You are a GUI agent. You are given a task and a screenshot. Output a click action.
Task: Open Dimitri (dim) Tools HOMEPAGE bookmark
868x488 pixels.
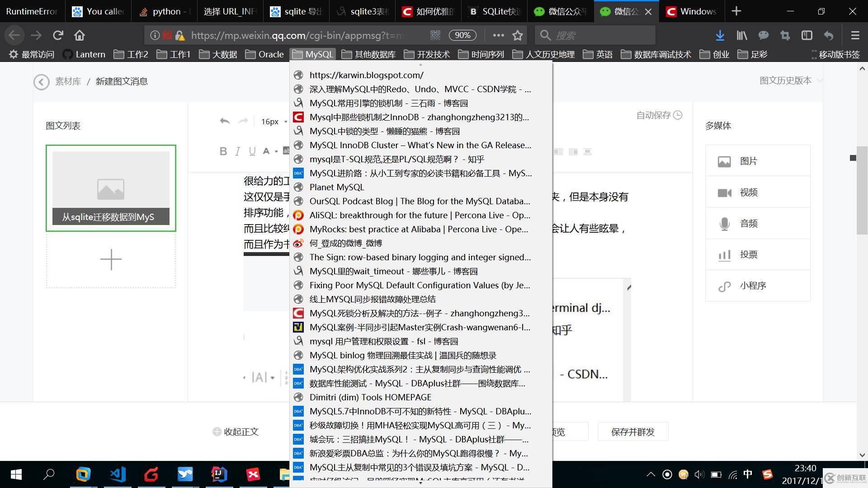click(x=421, y=397)
